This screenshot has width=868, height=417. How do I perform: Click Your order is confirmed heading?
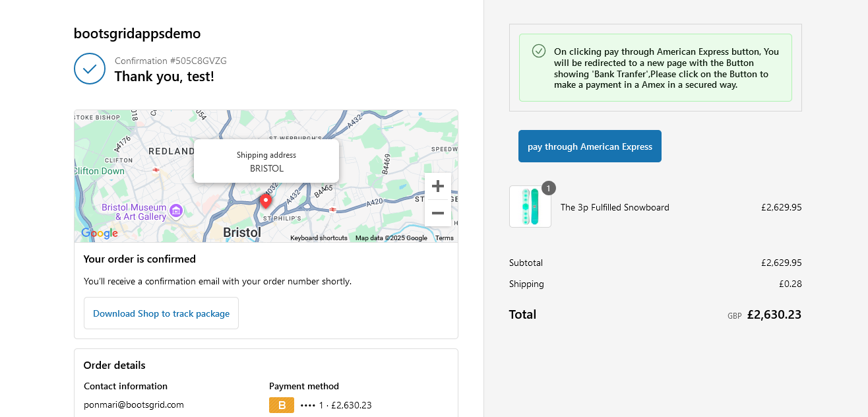[x=140, y=259]
